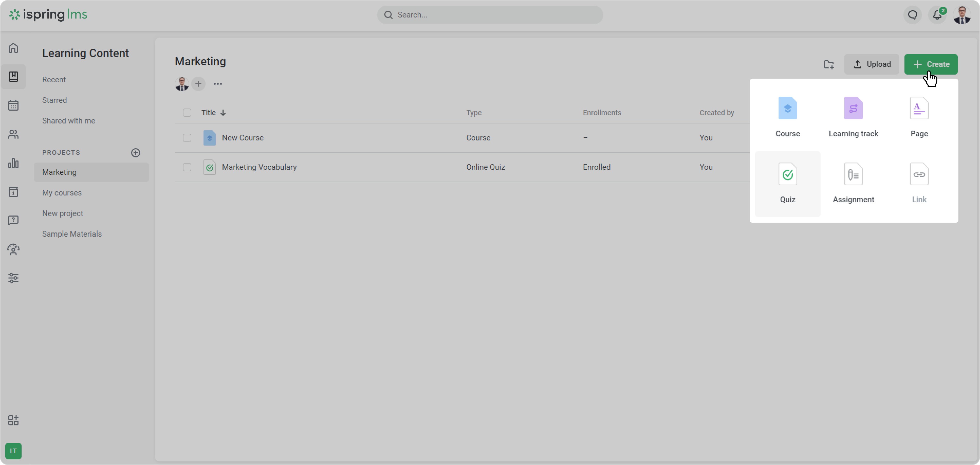This screenshot has width=980, height=465.
Task: Go to the home sidebar icon
Action: click(13, 48)
